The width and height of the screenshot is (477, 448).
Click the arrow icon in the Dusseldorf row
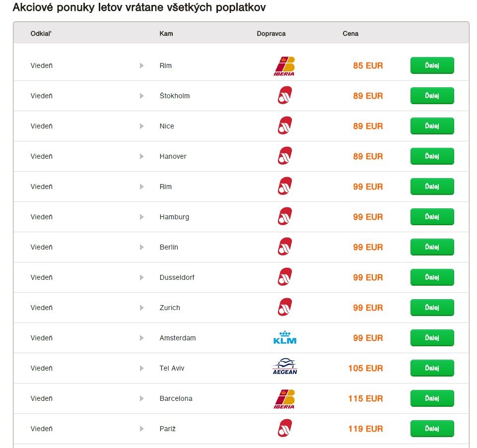tap(141, 277)
